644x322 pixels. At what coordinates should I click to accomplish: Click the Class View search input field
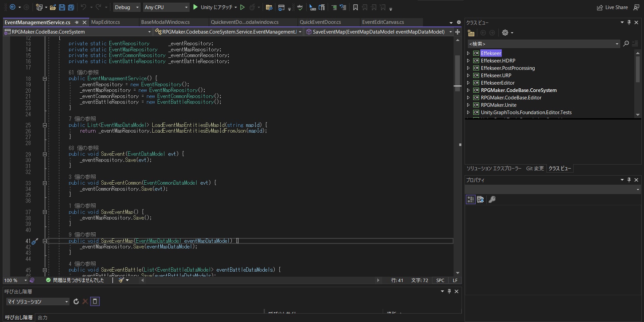tap(541, 44)
